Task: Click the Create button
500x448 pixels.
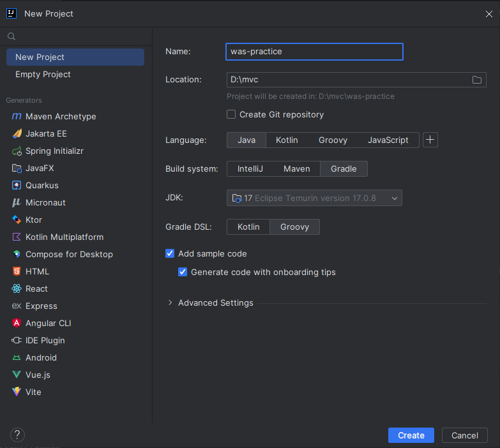Action: click(411, 435)
